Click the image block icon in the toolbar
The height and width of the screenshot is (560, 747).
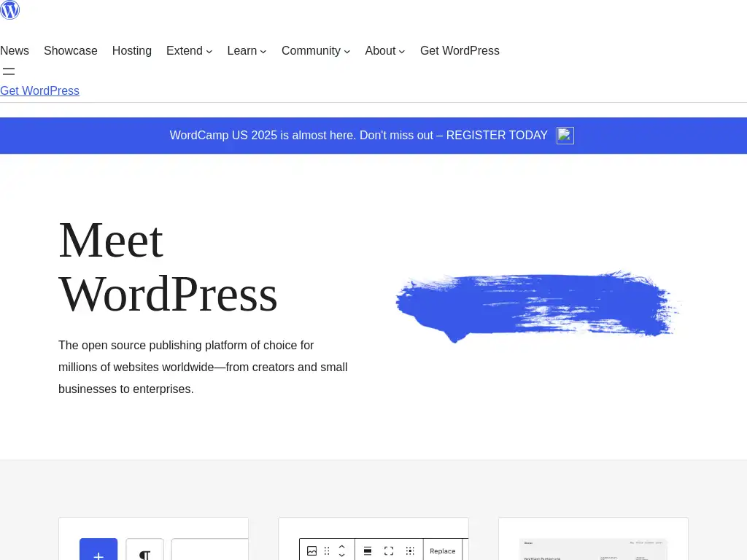tap(311, 551)
